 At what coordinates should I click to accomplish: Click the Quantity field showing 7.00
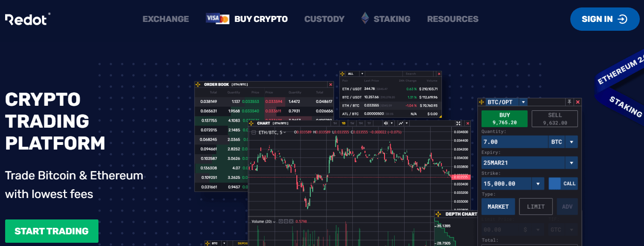(515, 142)
